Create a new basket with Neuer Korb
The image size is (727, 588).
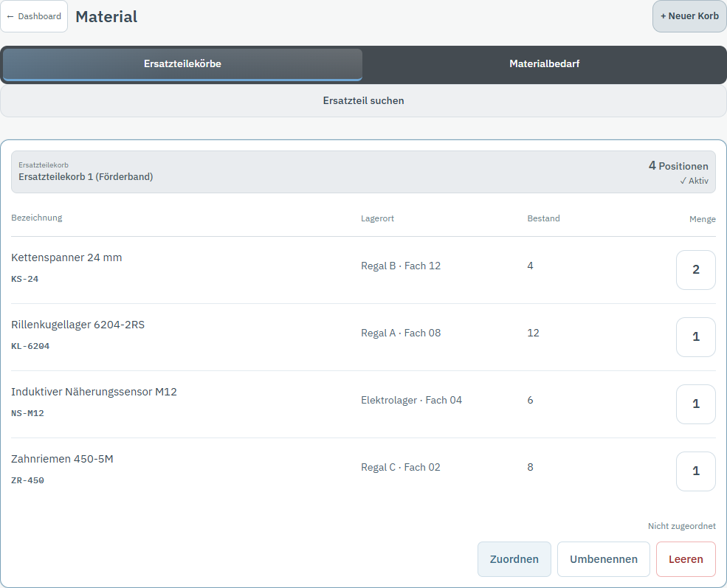[x=689, y=16]
